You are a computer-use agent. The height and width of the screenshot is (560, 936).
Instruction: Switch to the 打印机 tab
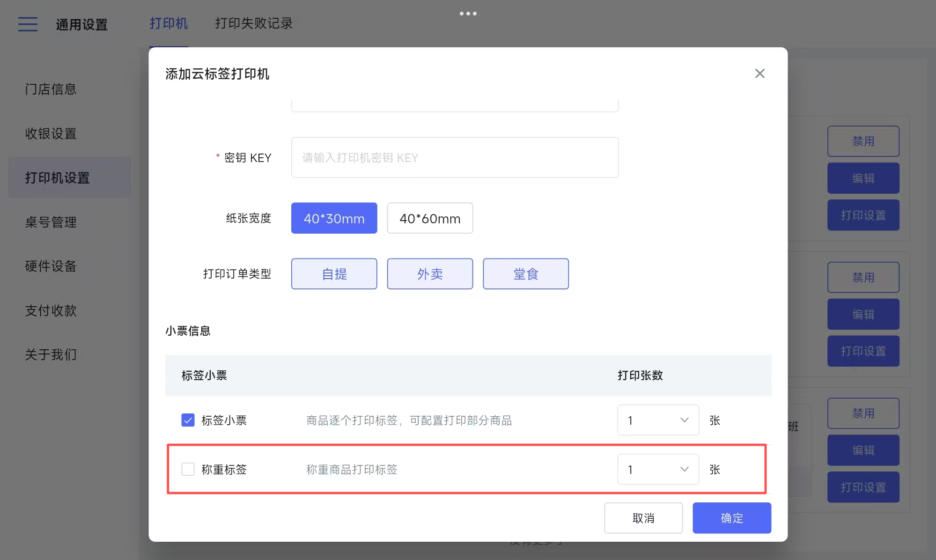coord(169,23)
